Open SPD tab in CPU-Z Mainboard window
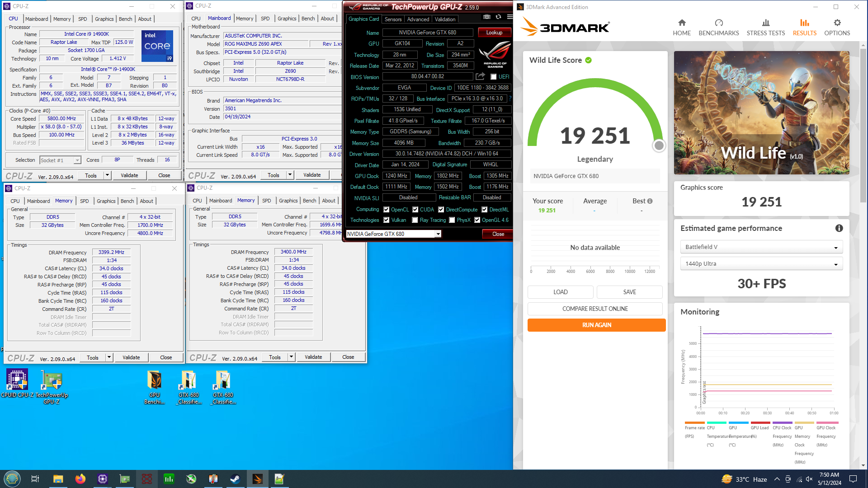The height and width of the screenshot is (488, 868). pyautogui.click(x=265, y=19)
